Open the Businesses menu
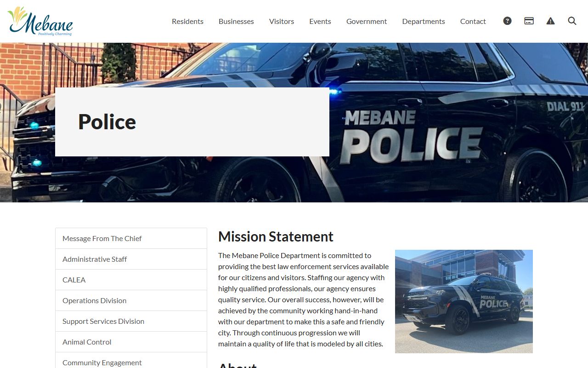The height and width of the screenshot is (368, 588). [236, 21]
